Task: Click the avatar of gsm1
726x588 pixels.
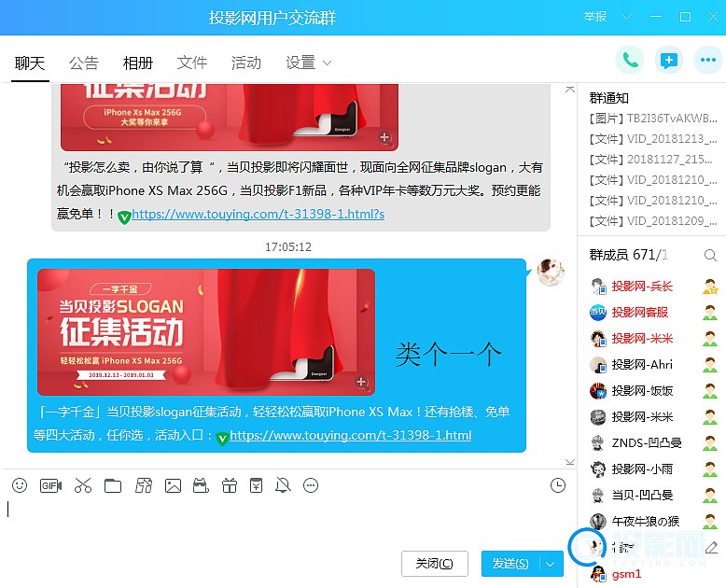Action: (x=598, y=574)
